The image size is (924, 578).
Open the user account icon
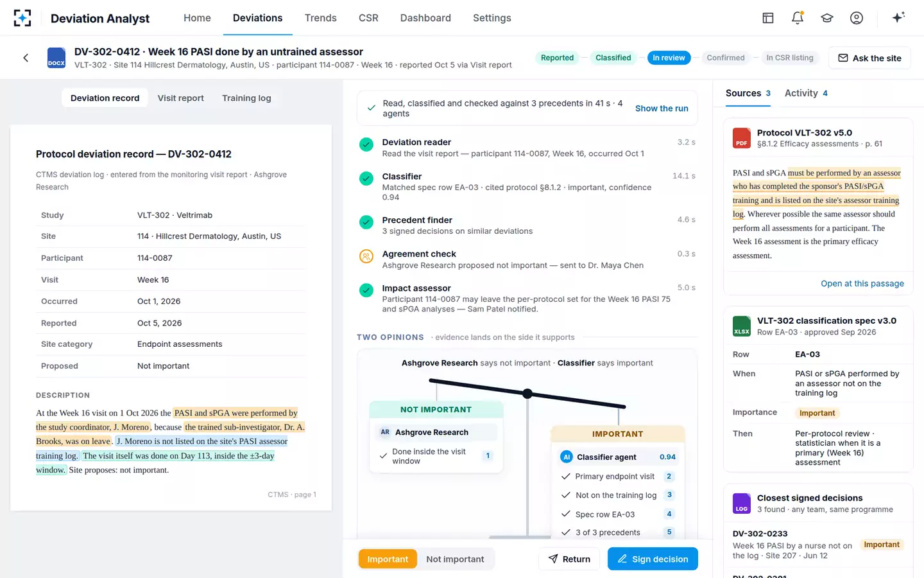pyautogui.click(x=856, y=18)
